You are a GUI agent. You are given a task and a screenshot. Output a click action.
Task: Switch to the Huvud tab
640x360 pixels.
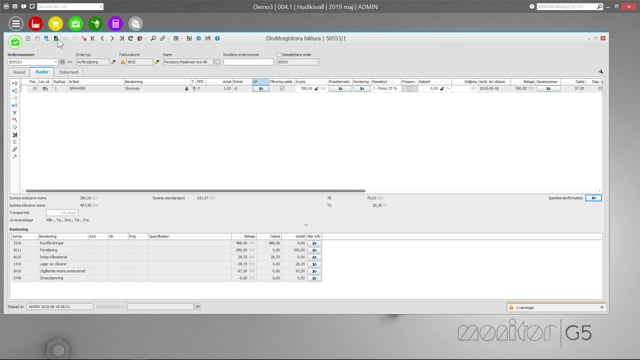(x=19, y=72)
